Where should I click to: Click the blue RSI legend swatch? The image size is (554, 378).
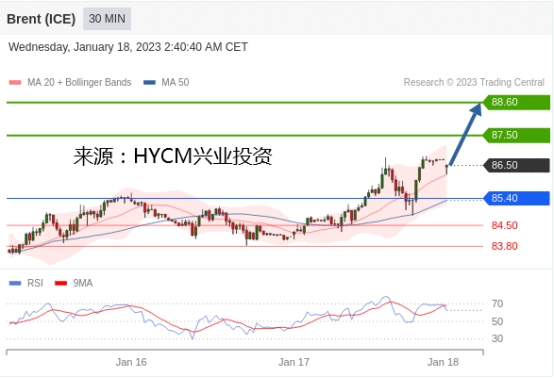point(15,283)
